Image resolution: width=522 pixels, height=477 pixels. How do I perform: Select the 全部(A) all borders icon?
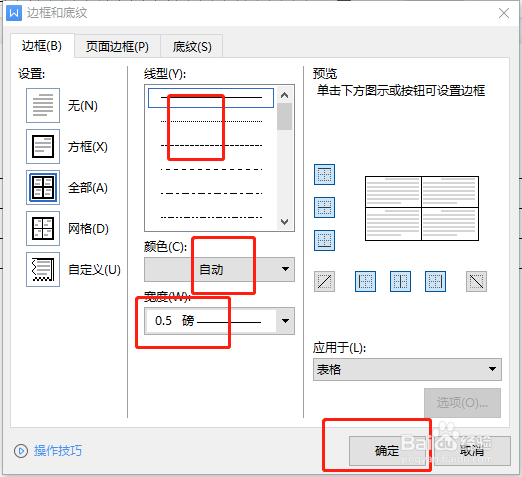coord(43,187)
